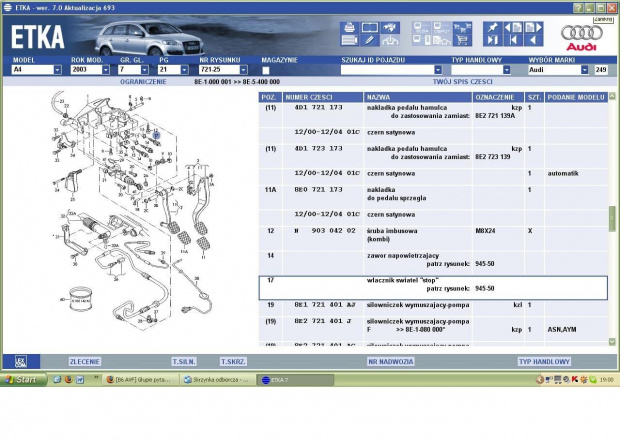Click the pencil edit icon
This screenshot has width=620, height=442.
click(370, 40)
